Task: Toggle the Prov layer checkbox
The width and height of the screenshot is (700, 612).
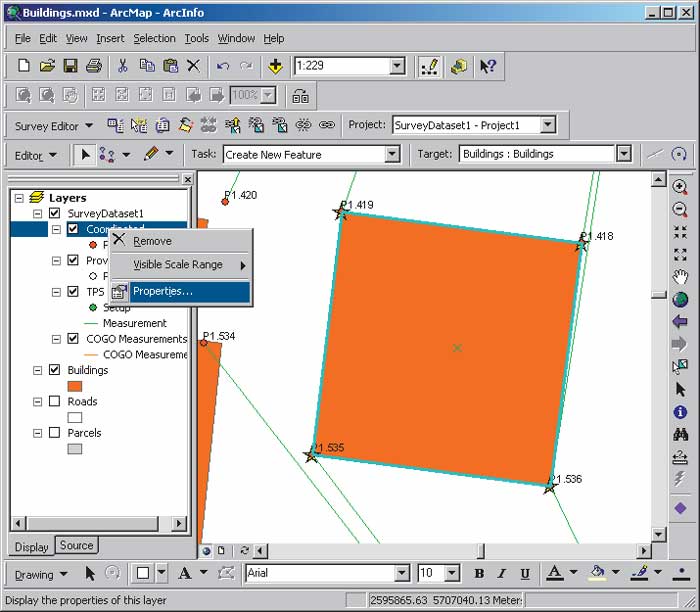Action: (x=73, y=260)
